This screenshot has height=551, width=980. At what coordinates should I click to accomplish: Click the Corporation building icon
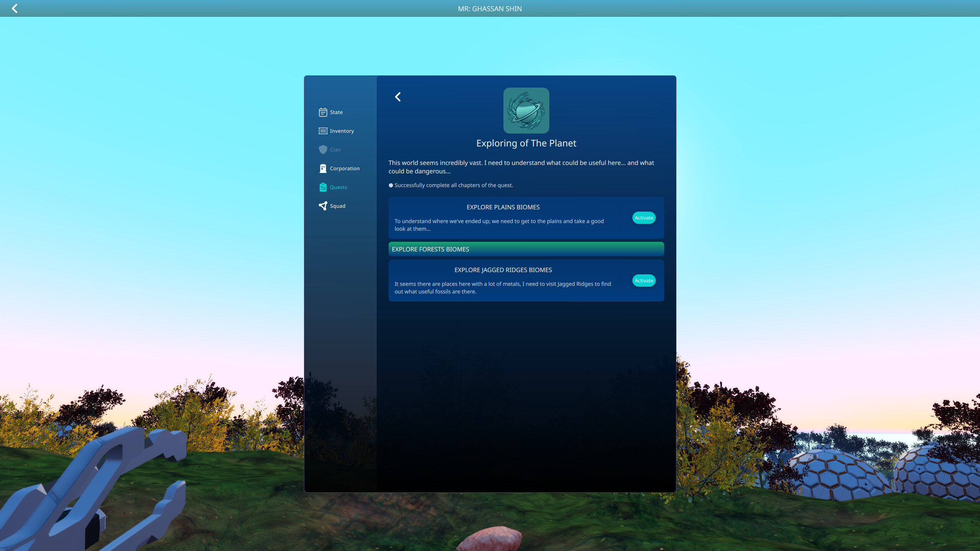323,168
